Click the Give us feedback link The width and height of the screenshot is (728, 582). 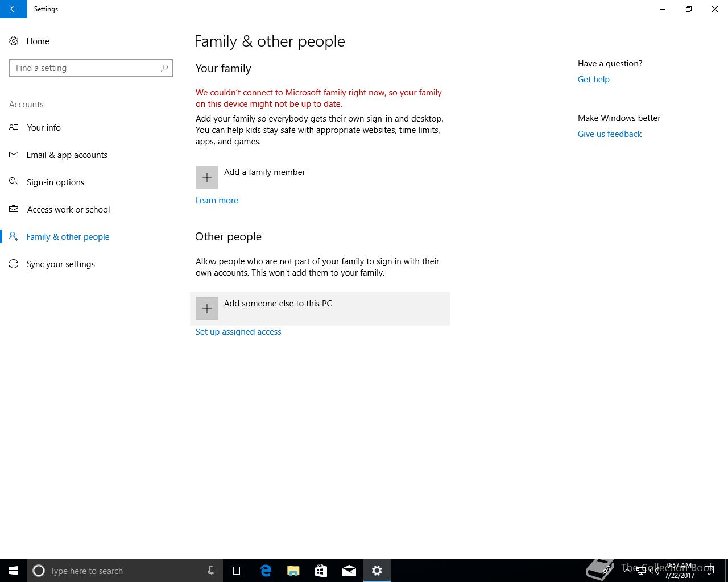point(609,134)
